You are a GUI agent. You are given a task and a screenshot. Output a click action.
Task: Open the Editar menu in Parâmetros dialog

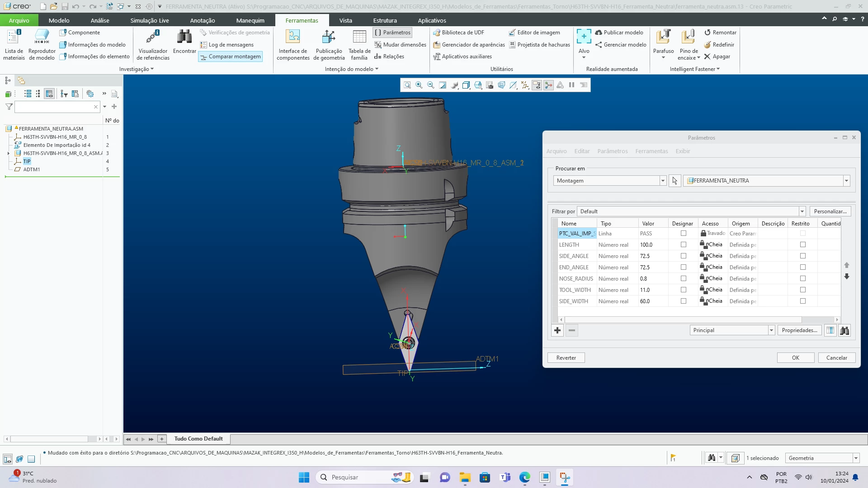click(x=582, y=151)
